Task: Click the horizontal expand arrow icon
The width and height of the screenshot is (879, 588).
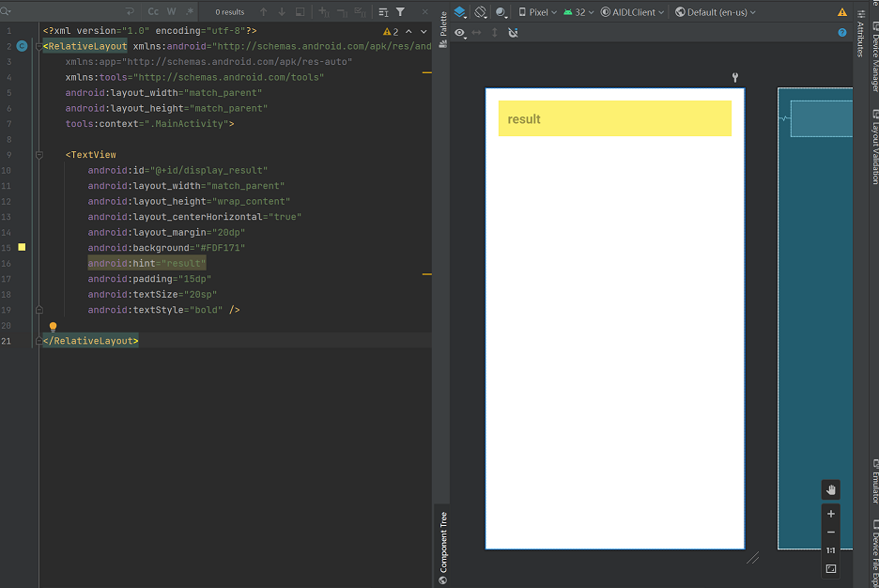Action: (x=476, y=33)
